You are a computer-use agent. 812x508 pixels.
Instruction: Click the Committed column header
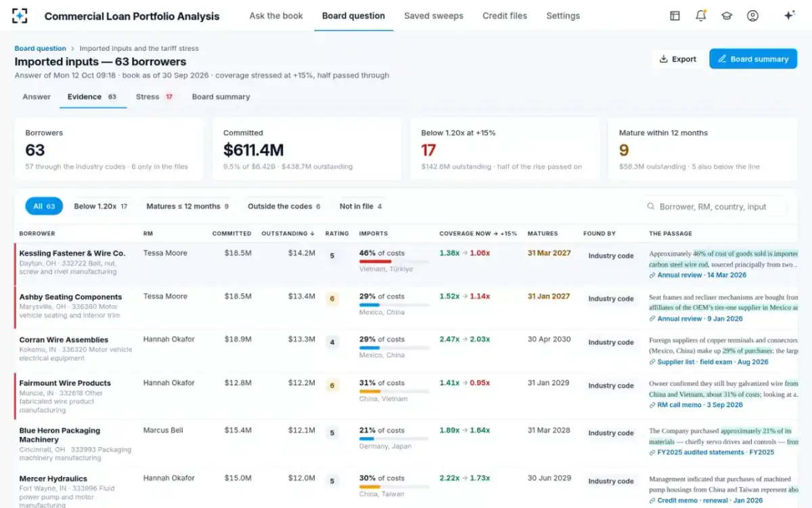pyautogui.click(x=232, y=234)
